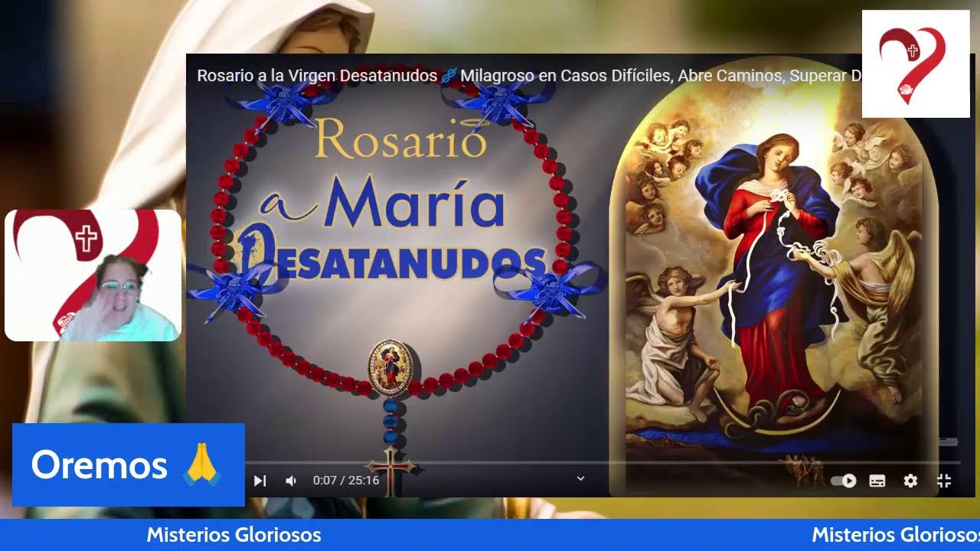The width and height of the screenshot is (980, 551).
Task: Expand the chapters chevron in the player bar
Action: point(580,478)
